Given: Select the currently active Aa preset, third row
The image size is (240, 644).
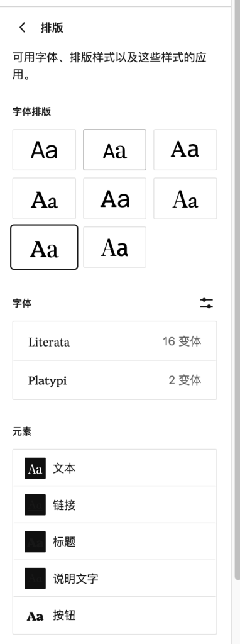Looking at the screenshot, I should coord(45,247).
